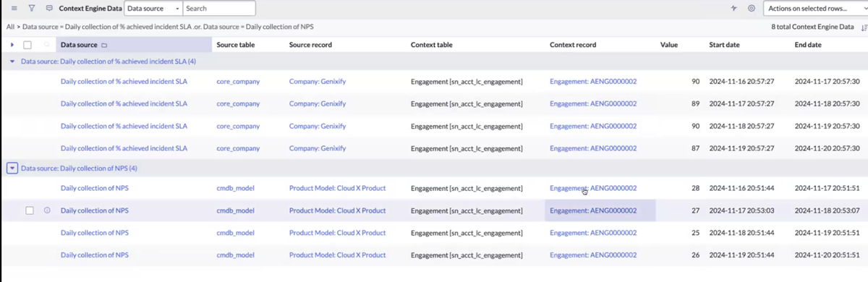Open core_company link in value 89 row
The width and height of the screenshot is (868, 282).
tap(238, 103)
